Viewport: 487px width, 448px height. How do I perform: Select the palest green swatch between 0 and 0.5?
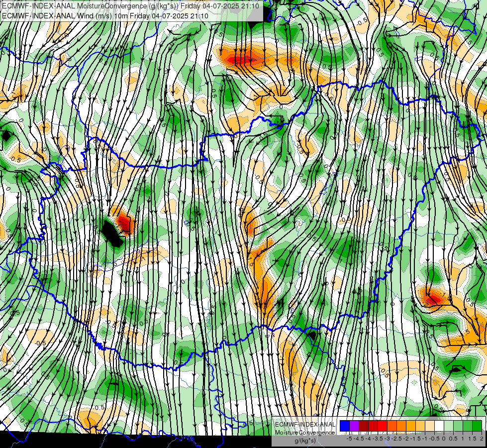449,426
